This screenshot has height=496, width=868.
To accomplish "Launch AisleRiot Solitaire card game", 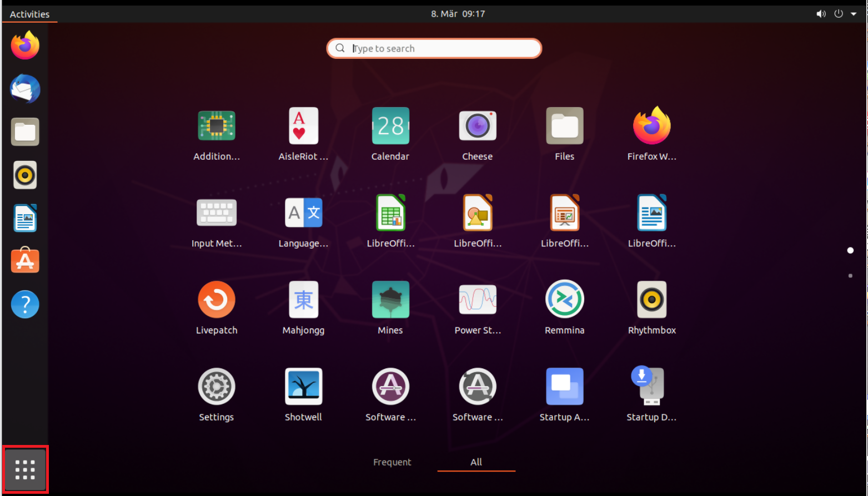I will coord(303,126).
